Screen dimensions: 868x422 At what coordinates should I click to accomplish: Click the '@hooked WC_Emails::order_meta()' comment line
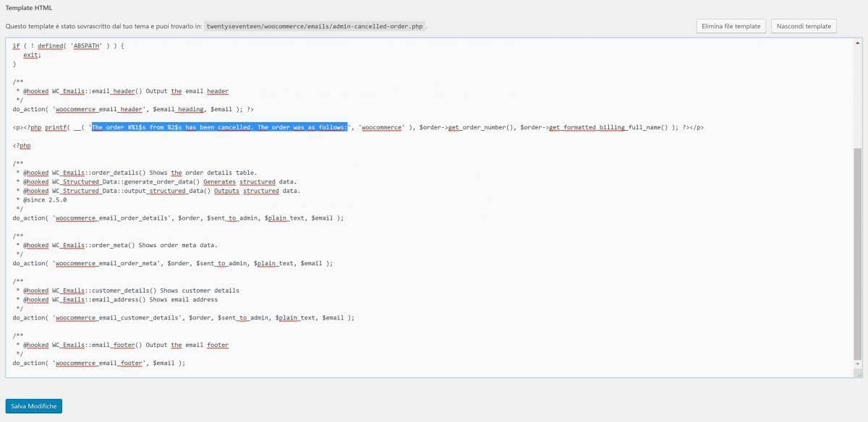(x=116, y=245)
